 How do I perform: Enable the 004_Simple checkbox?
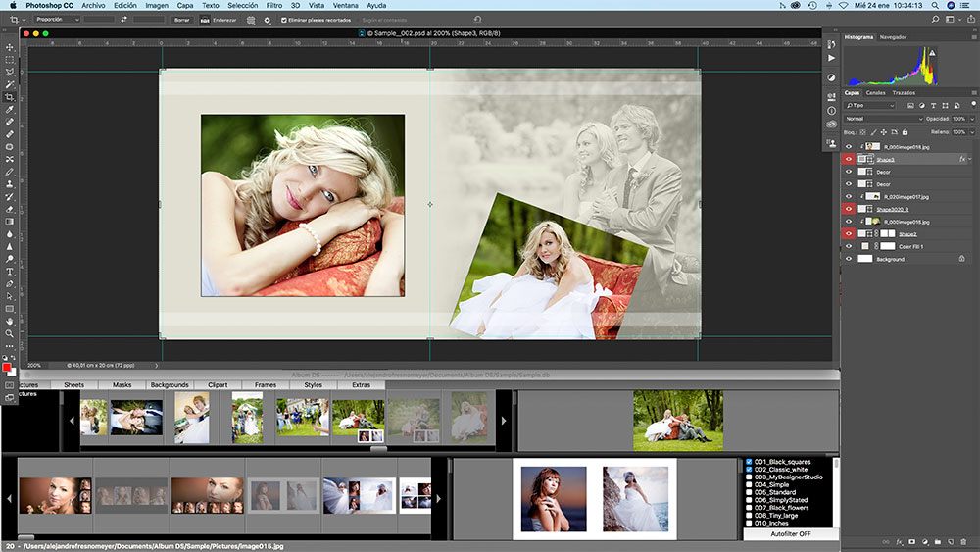coord(750,484)
